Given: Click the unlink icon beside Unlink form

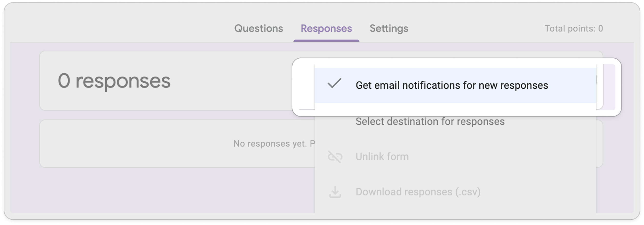Looking at the screenshot, I should coord(335,157).
